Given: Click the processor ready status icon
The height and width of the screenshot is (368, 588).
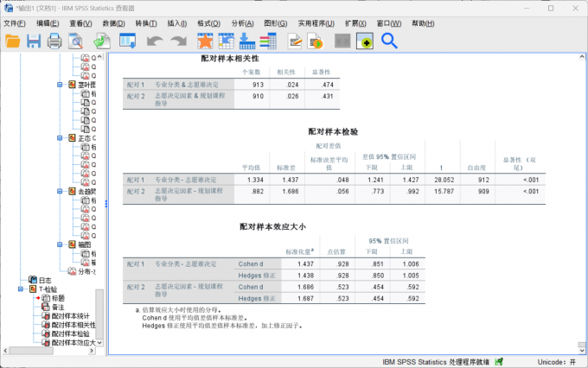Looking at the screenshot, I should coord(499,362).
